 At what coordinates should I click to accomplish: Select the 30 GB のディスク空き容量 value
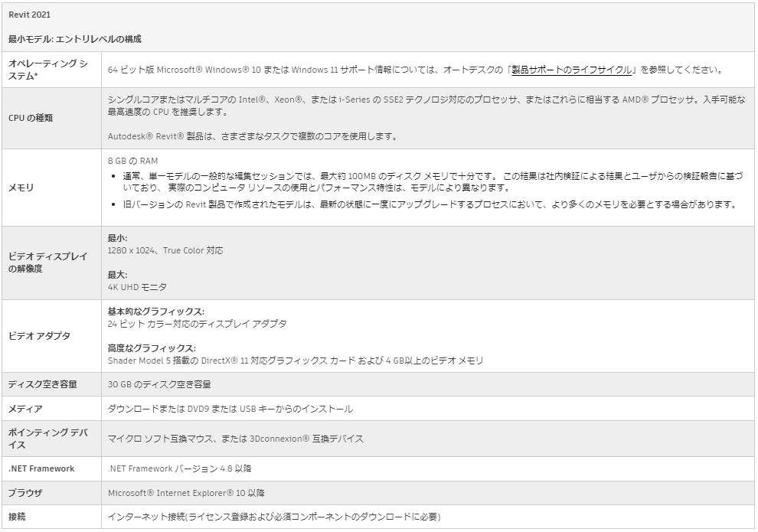pyautogui.click(x=159, y=384)
